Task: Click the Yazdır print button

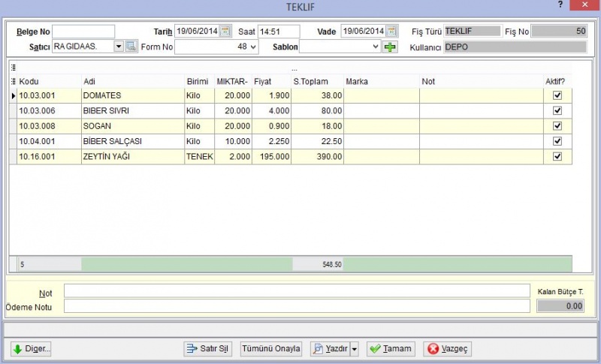Action: tap(330, 349)
